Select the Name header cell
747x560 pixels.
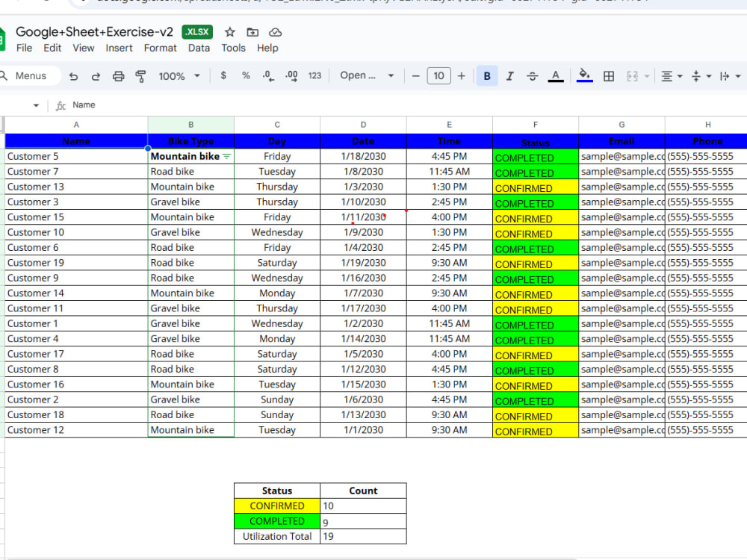[x=76, y=141]
